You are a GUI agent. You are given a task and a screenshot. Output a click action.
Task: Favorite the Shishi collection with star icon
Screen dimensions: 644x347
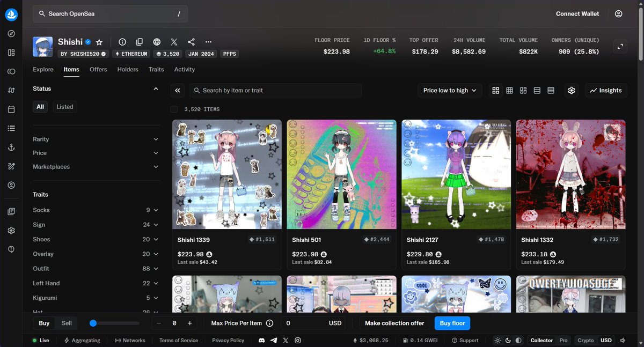coord(99,42)
